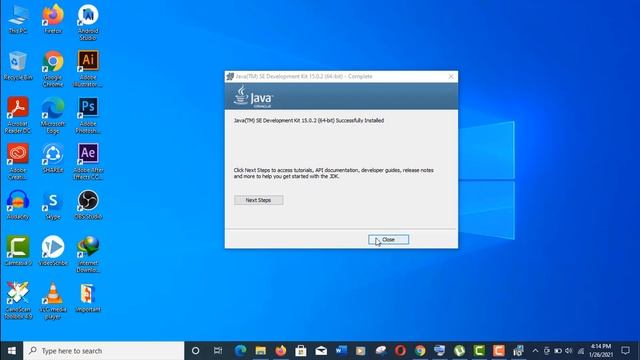The image size is (640, 360).
Task: Open uTorrent from the taskbar
Action: point(460,351)
